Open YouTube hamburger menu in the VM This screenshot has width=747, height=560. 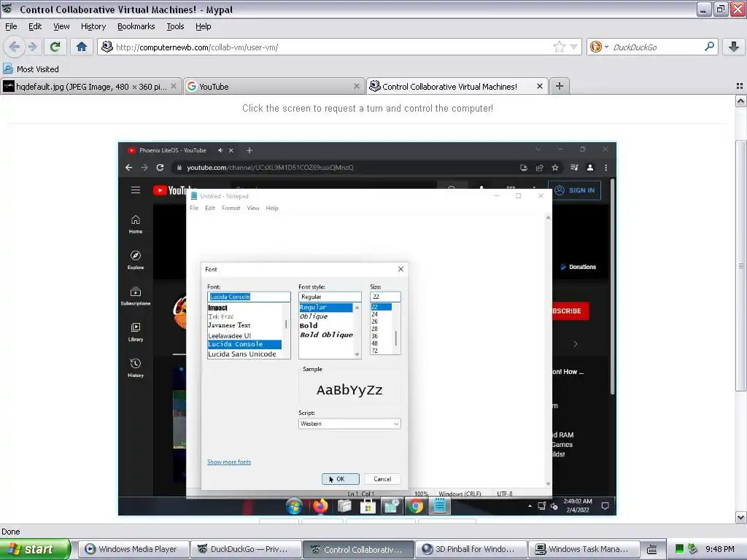[x=135, y=190]
